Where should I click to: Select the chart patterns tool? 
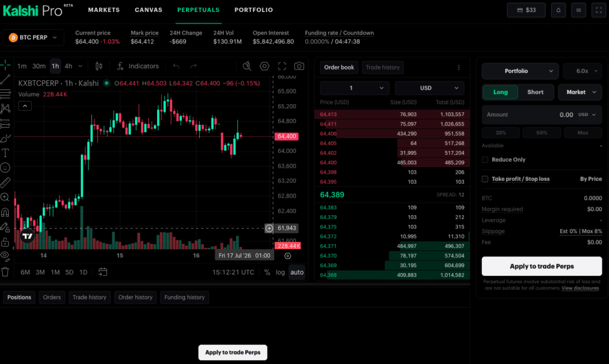[5, 108]
